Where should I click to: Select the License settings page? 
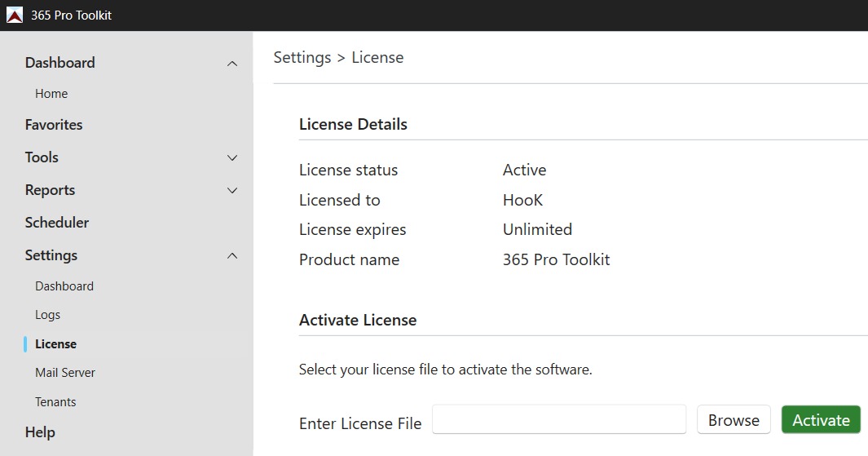click(x=56, y=344)
